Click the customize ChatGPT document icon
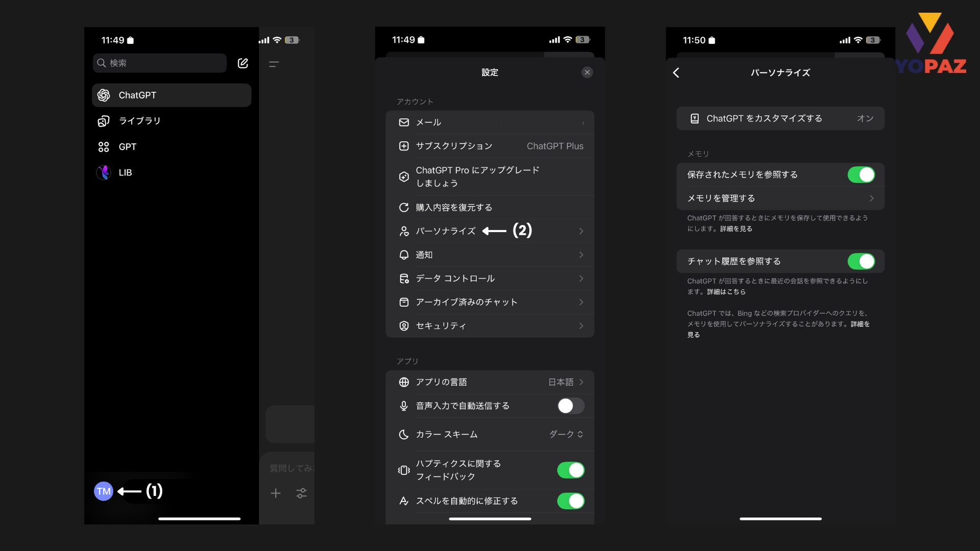 click(x=695, y=118)
